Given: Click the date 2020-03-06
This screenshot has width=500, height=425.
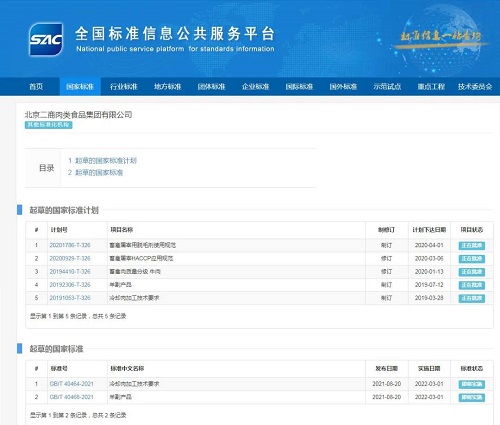Looking at the screenshot, I should coord(429,258).
